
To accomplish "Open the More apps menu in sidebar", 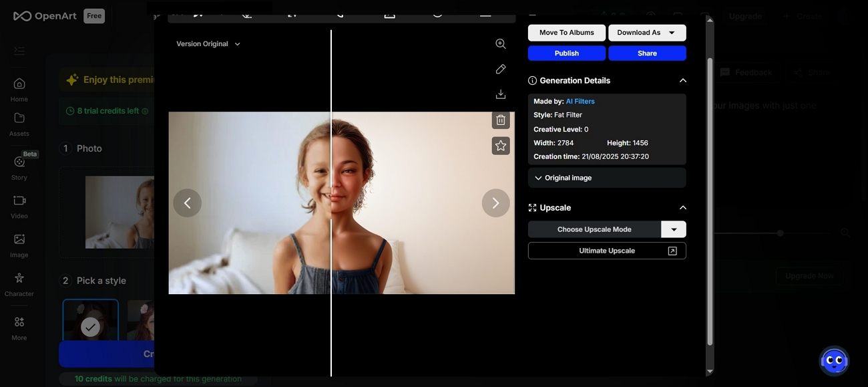I will click(19, 328).
